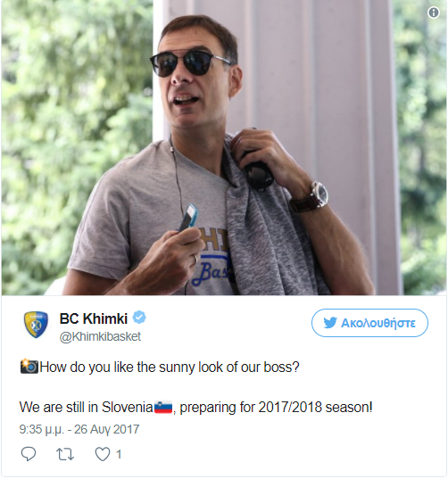Click the Twitter bird icon in follow button
Image resolution: width=448 pixels, height=479 pixels.
coord(330,323)
